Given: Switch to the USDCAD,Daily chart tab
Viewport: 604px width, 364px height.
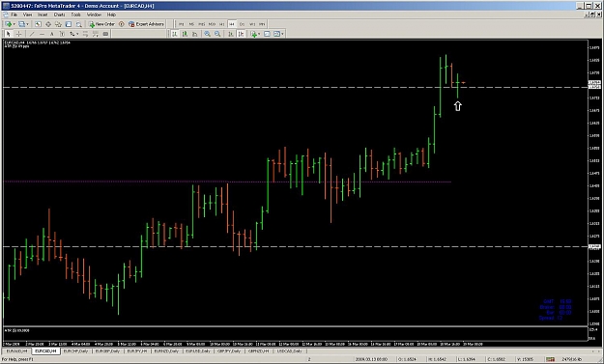Looking at the screenshot, I should point(289,351).
